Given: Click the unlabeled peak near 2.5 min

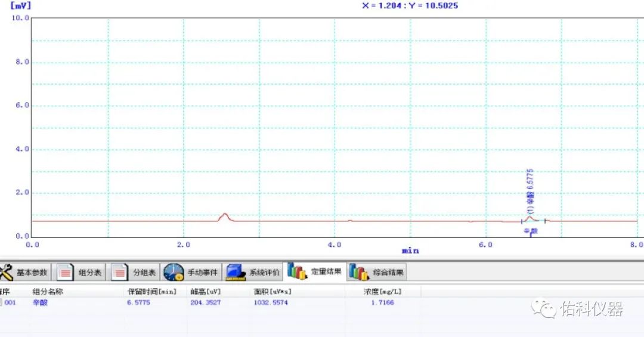Looking at the screenshot, I should (x=224, y=215).
